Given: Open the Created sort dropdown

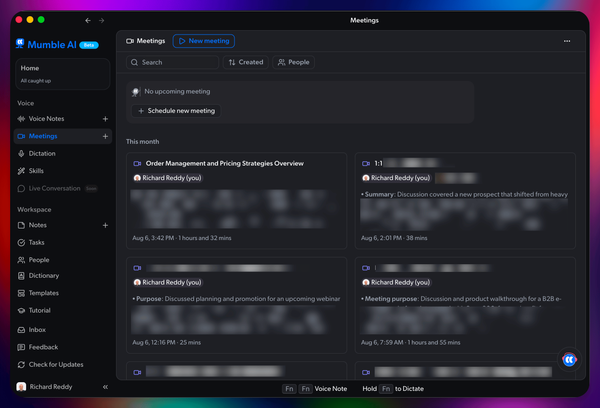Looking at the screenshot, I should pos(246,62).
